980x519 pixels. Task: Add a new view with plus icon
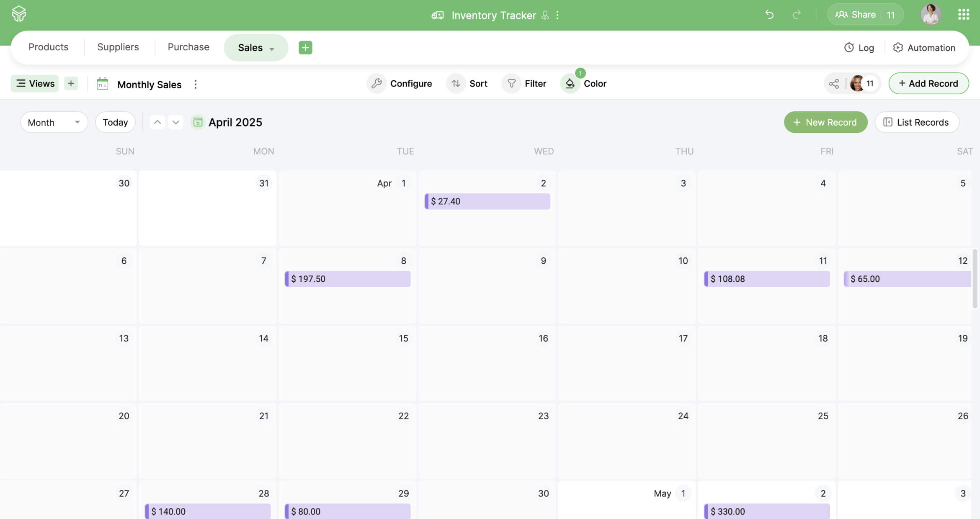coord(71,84)
